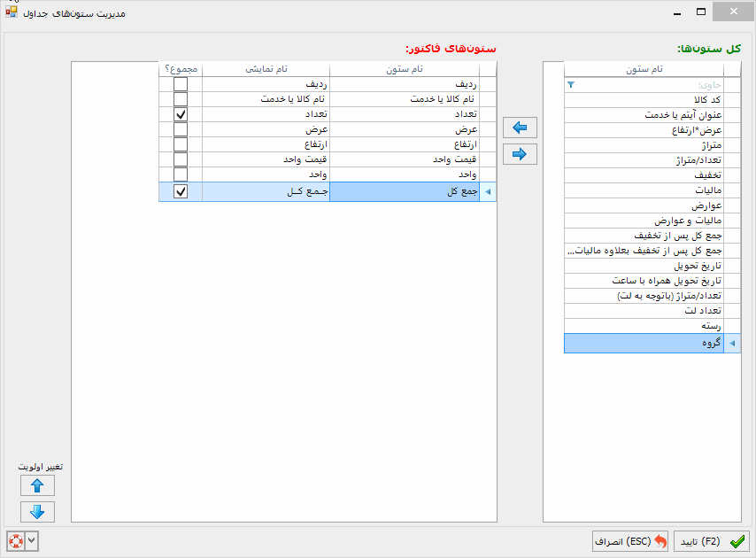Move priority down with the down arrow
This screenshot has height=558, width=756.
tap(37, 512)
